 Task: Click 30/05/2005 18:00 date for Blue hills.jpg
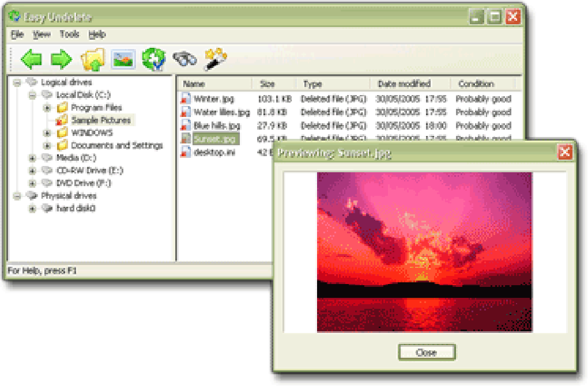[411, 126]
